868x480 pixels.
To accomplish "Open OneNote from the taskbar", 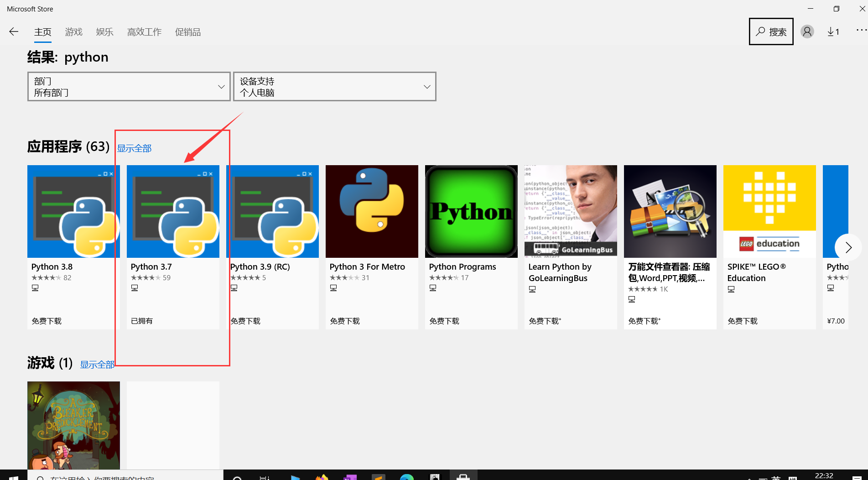I will pyautogui.click(x=350, y=477).
